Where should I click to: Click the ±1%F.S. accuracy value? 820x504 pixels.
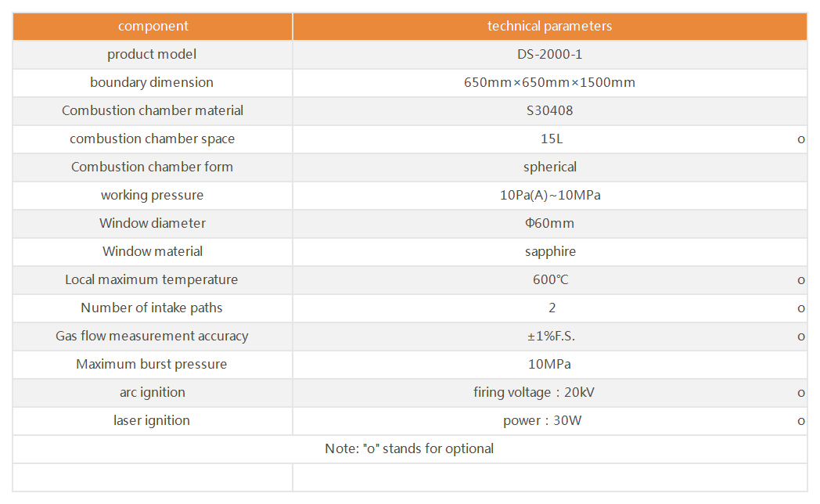(x=551, y=337)
